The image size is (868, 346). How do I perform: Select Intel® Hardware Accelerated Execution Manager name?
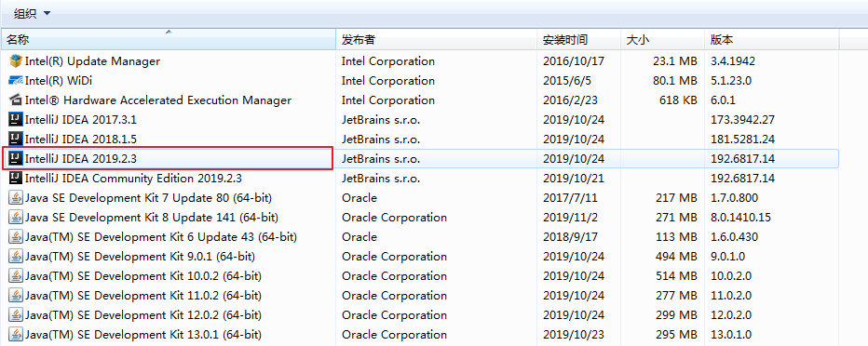coord(158,100)
